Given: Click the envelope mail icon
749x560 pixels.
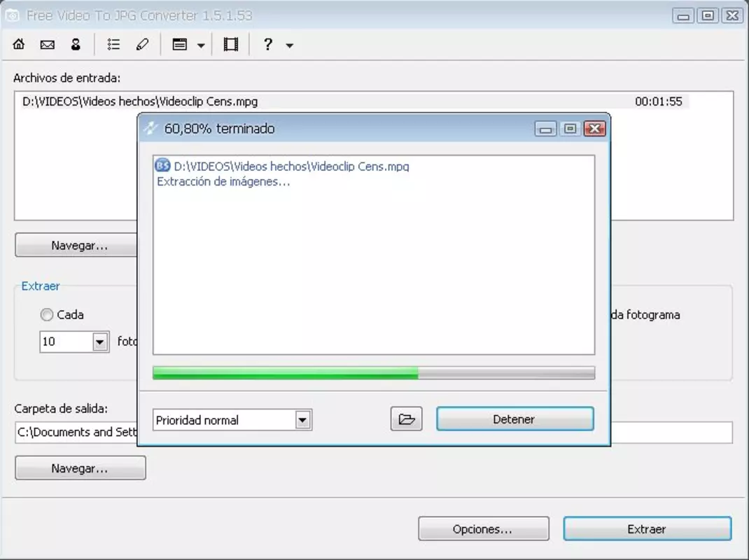Looking at the screenshot, I should coord(48,44).
